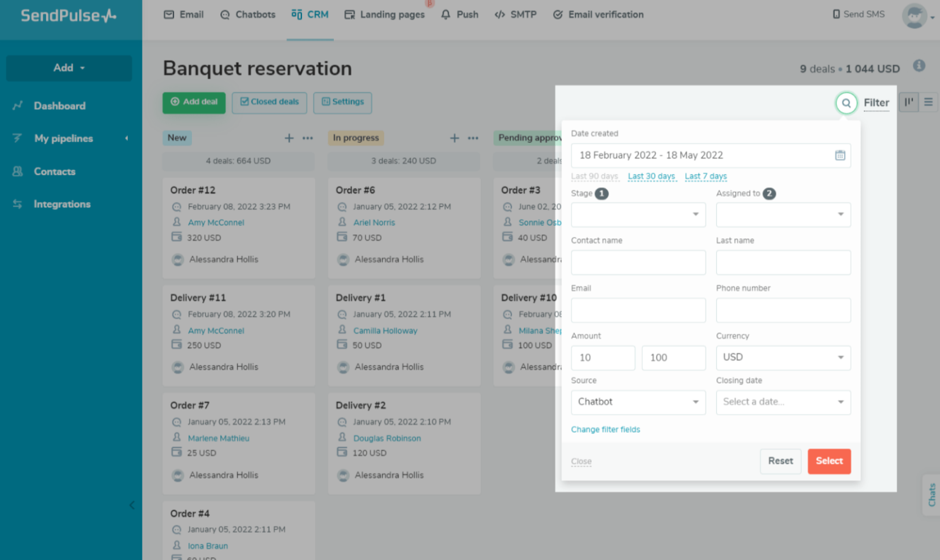This screenshot has width=940, height=560.
Task: Select the CRM tab
Action: (310, 14)
